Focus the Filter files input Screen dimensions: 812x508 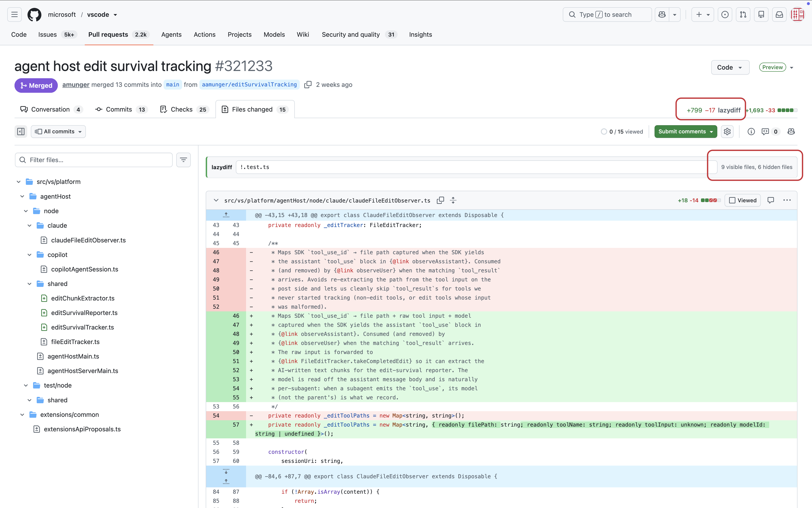point(94,160)
